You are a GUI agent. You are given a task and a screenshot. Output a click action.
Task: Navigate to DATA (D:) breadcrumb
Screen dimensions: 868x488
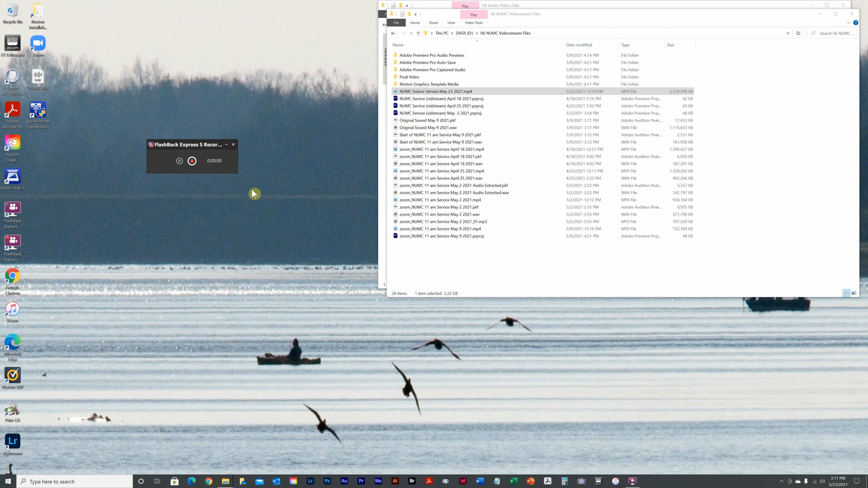[x=464, y=33]
